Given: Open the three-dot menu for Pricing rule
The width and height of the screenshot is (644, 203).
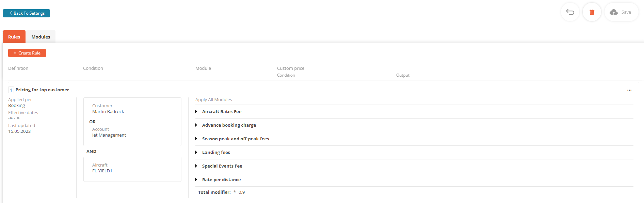Looking at the screenshot, I should (629, 90).
